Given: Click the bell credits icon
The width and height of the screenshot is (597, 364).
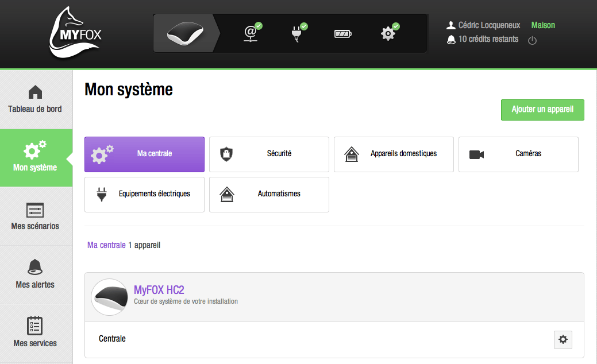Looking at the screenshot, I should (x=451, y=40).
